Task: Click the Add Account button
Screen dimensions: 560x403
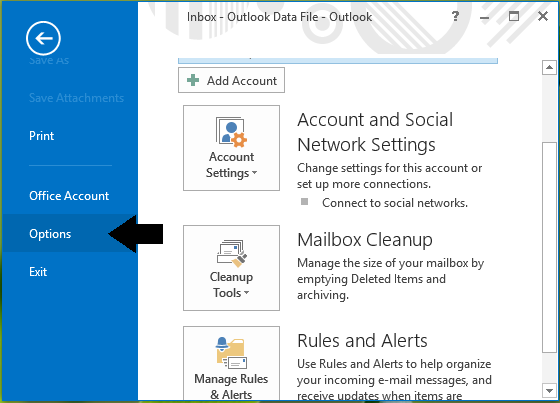Action: pos(231,80)
